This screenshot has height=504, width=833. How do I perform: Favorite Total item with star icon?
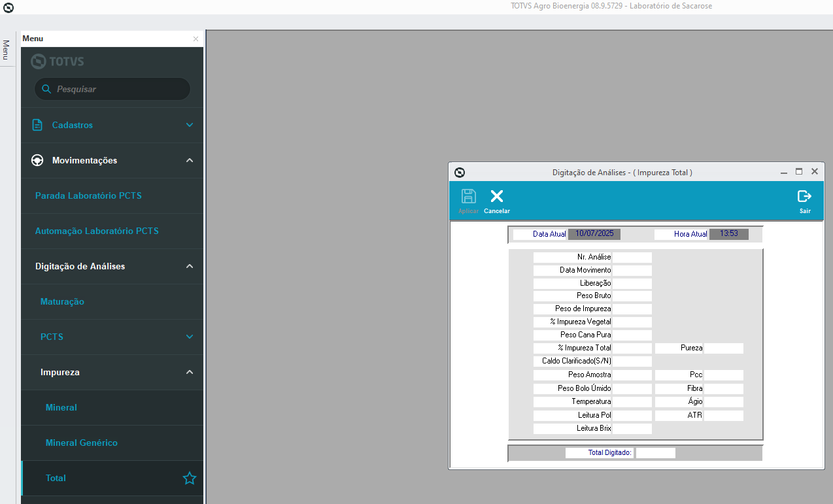pyautogui.click(x=190, y=479)
